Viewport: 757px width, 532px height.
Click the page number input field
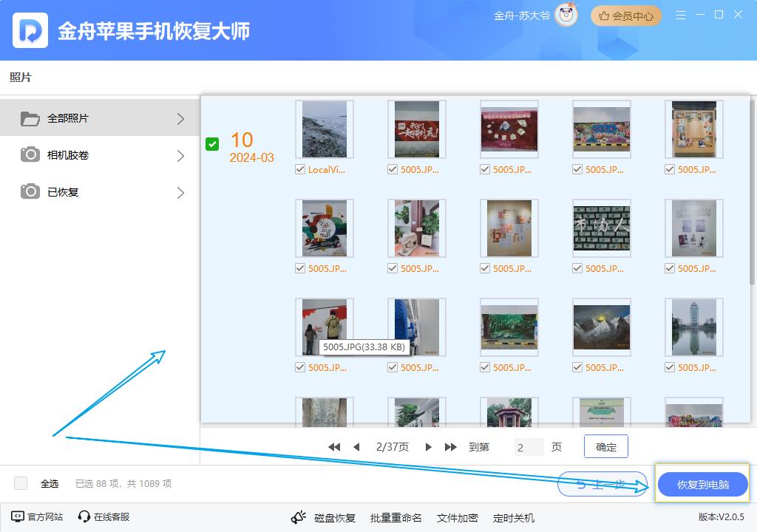[529, 447]
